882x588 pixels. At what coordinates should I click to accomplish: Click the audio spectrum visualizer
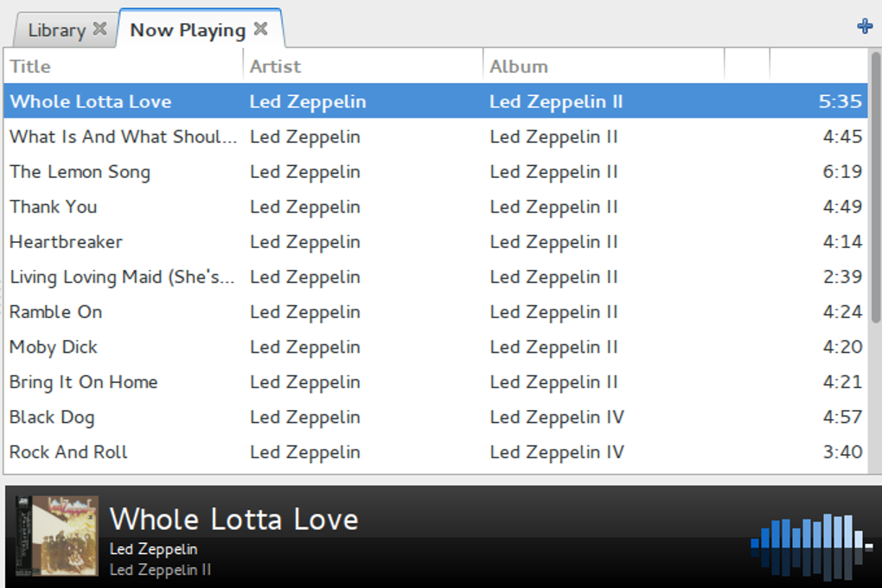click(812, 545)
